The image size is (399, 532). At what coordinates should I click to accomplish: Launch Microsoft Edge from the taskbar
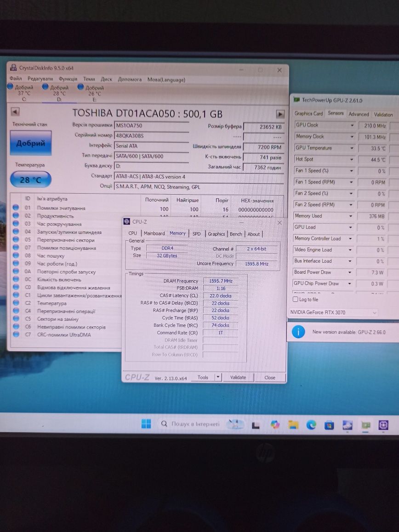pyautogui.click(x=311, y=424)
